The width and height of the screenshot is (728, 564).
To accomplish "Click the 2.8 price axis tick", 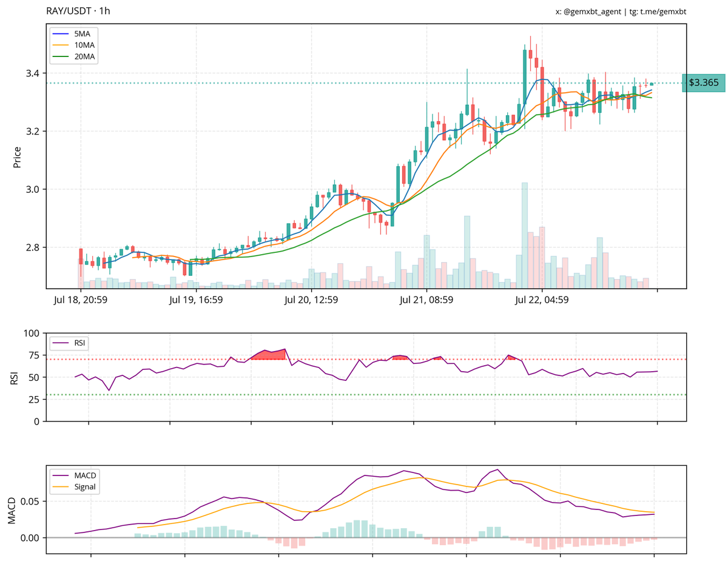I will click(33, 247).
